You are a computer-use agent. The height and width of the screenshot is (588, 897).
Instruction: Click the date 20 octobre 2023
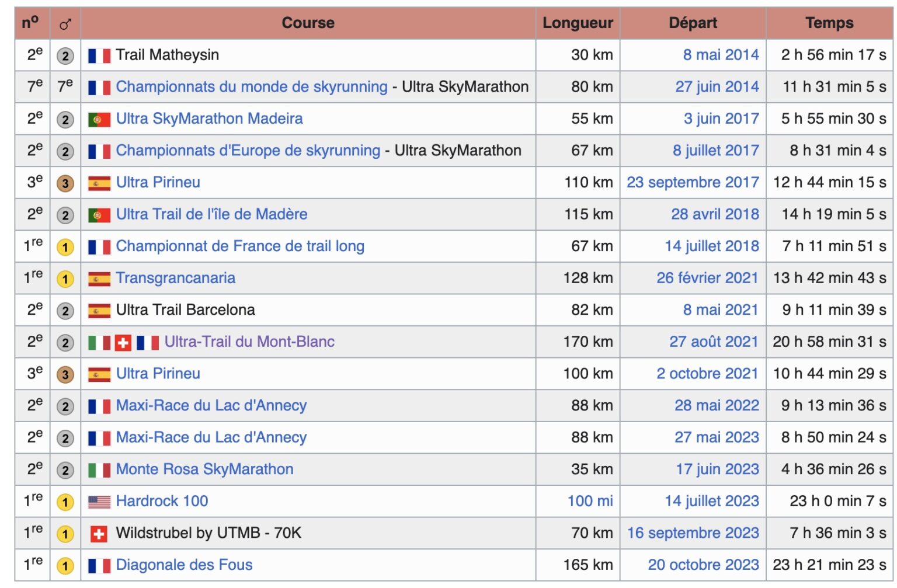(x=704, y=565)
